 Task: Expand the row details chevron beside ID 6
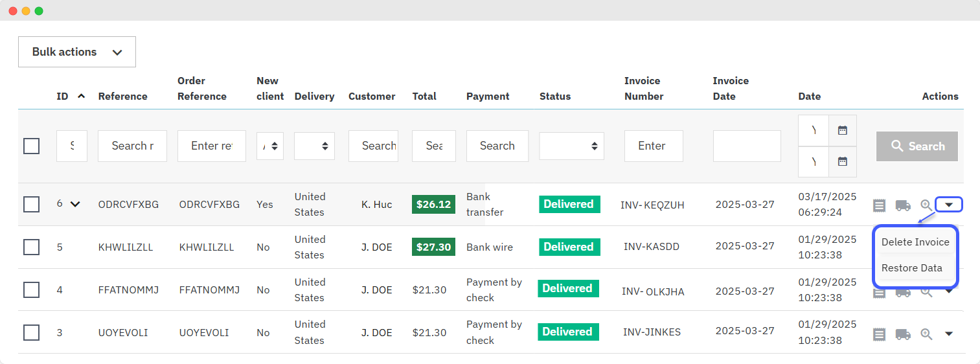pyautogui.click(x=75, y=204)
